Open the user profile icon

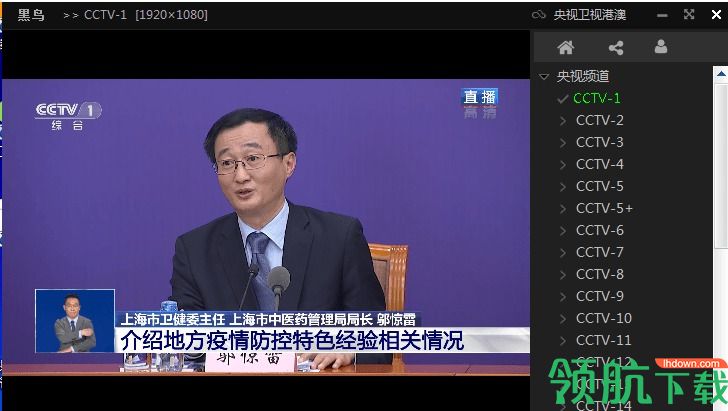tap(661, 47)
